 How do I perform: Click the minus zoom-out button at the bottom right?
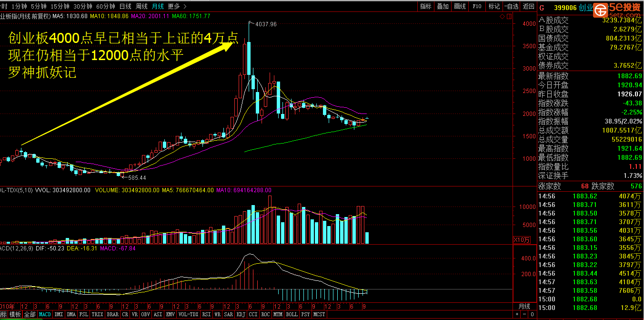pos(524,315)
